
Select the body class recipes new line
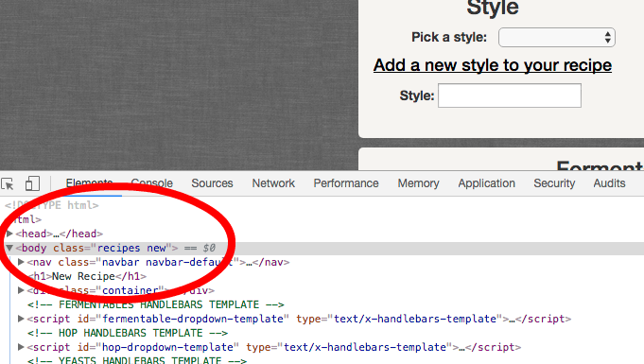tap(322, 248)
